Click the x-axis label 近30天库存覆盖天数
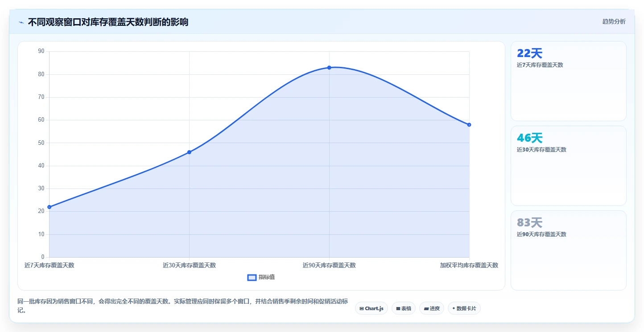Image resolution: width=644 pixels, height=332 pixels. [189, 265]
